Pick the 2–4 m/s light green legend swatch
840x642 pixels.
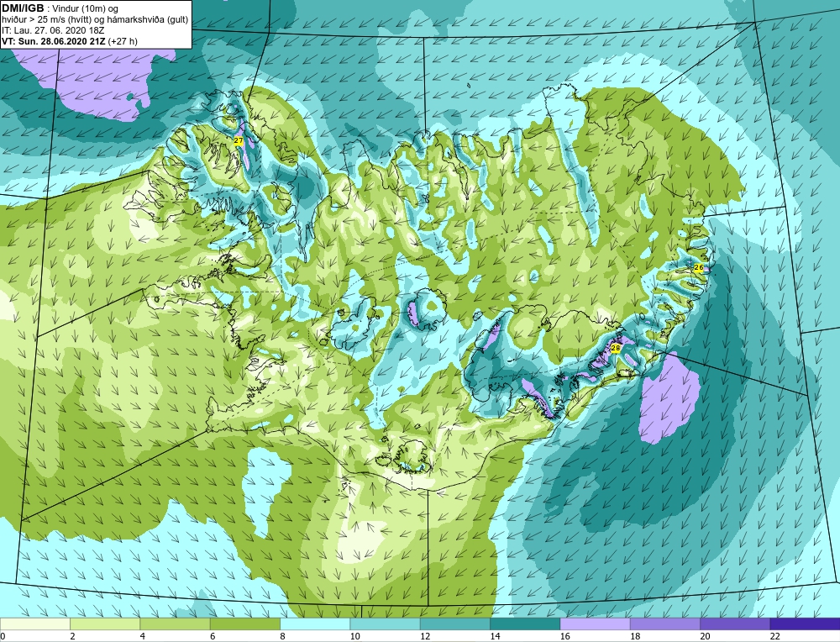(105, 624)
